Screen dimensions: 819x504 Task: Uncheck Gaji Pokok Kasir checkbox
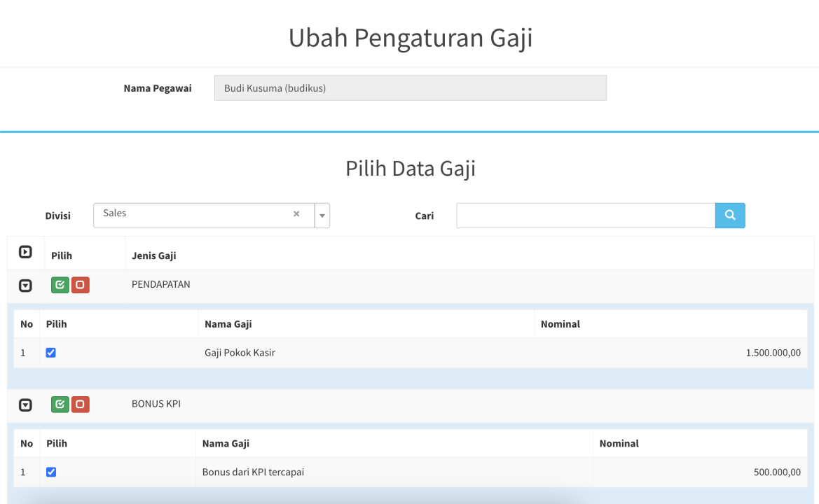pyautogui.click(x=50, y=353)
